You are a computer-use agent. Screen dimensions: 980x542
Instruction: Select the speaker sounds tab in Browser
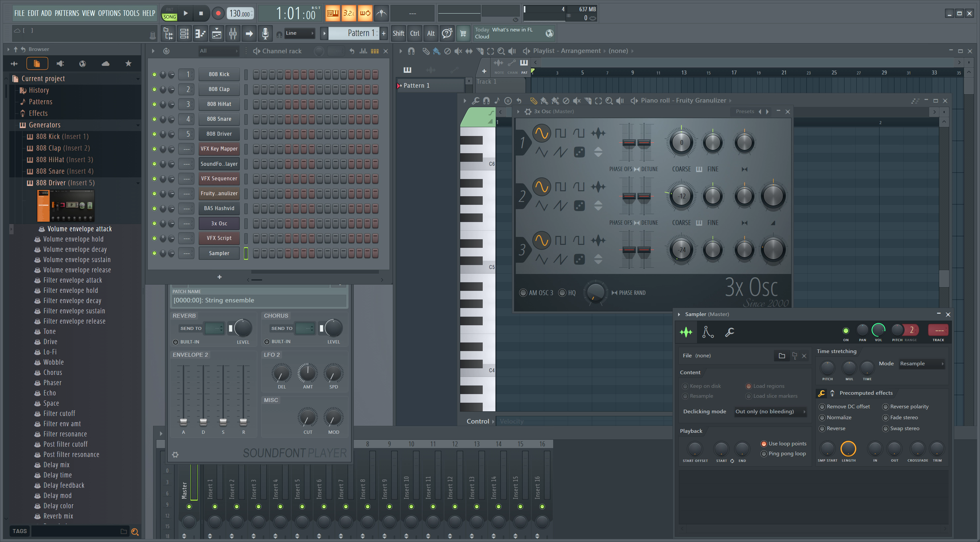click(60, 64)
